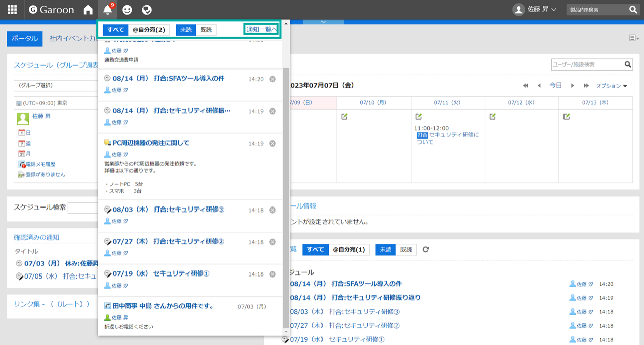The width and height of the screenshot is (644, 345).
Task: Open 確認済みの通知 portlet title
Action: [x=36, y=238]
